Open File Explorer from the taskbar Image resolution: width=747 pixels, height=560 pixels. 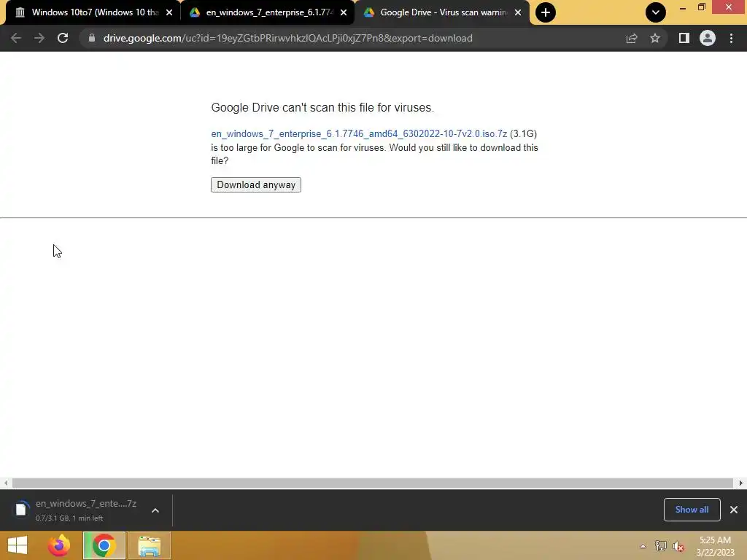150,545
